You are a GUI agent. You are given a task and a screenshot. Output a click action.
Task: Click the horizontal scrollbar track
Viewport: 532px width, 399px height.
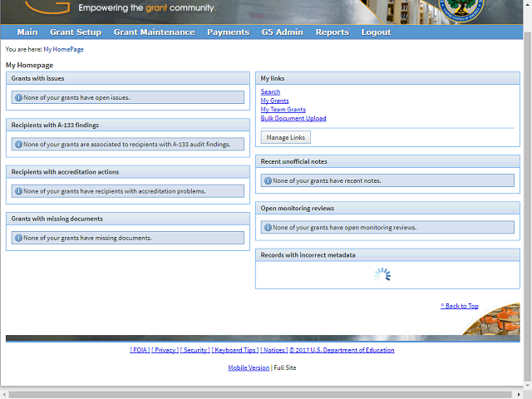coord(260,395)
